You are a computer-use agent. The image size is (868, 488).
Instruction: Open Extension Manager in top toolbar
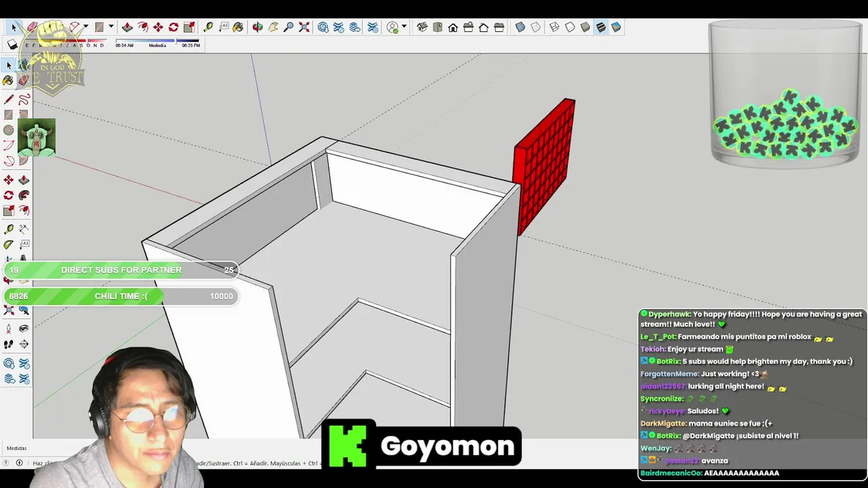(x=372, y=27)
